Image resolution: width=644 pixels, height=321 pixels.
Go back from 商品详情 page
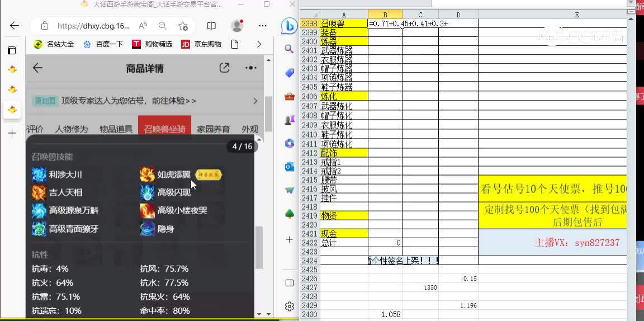(37, 68)
